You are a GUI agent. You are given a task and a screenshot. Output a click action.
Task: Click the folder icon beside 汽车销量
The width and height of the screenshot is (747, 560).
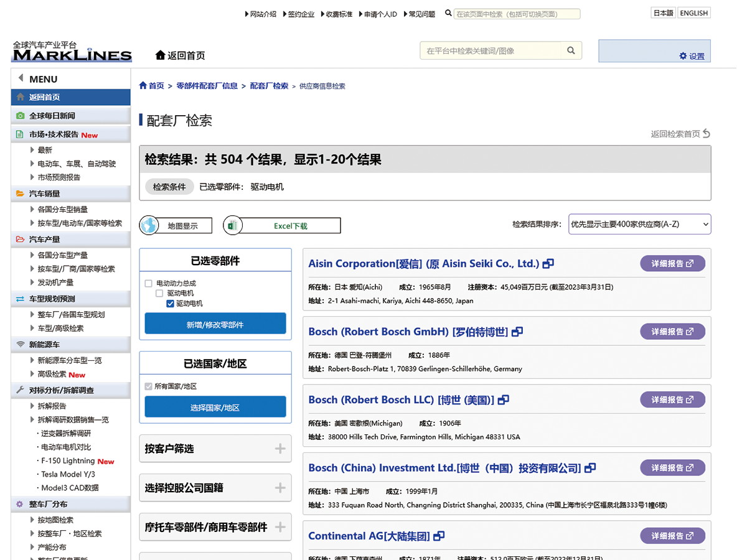tap(21, 194)
